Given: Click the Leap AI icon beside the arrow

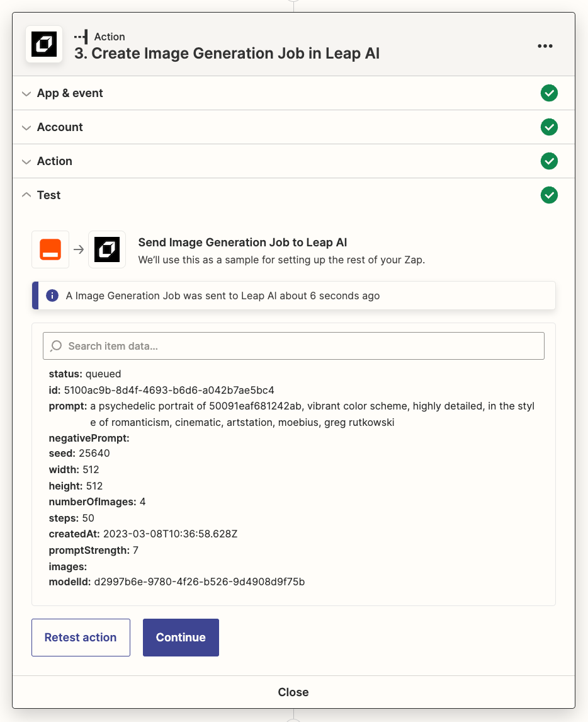Looking at the screenshot, I should coord(107,249).
